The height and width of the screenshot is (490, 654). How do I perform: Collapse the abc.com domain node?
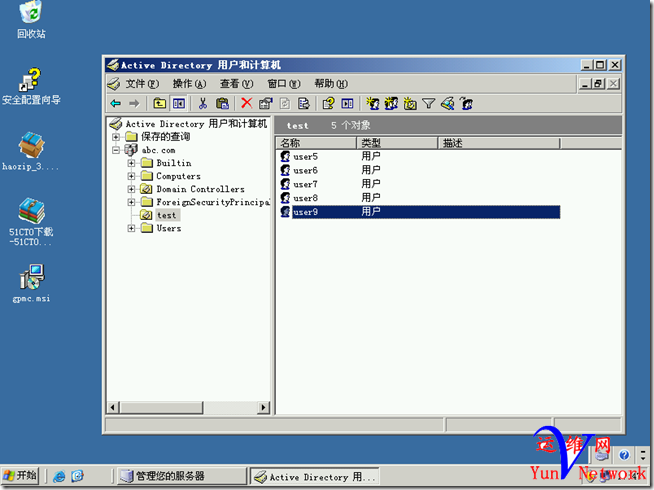[116, 150]
